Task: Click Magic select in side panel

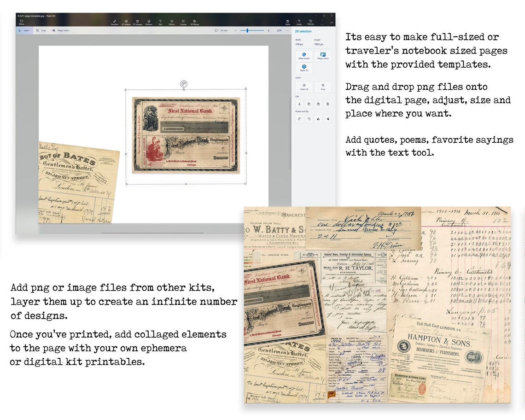Action: pos(323,56)
